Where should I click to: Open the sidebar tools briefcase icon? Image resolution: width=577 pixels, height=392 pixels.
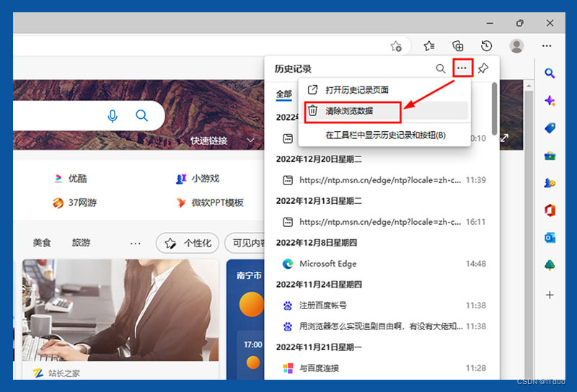tap(550, 156)
